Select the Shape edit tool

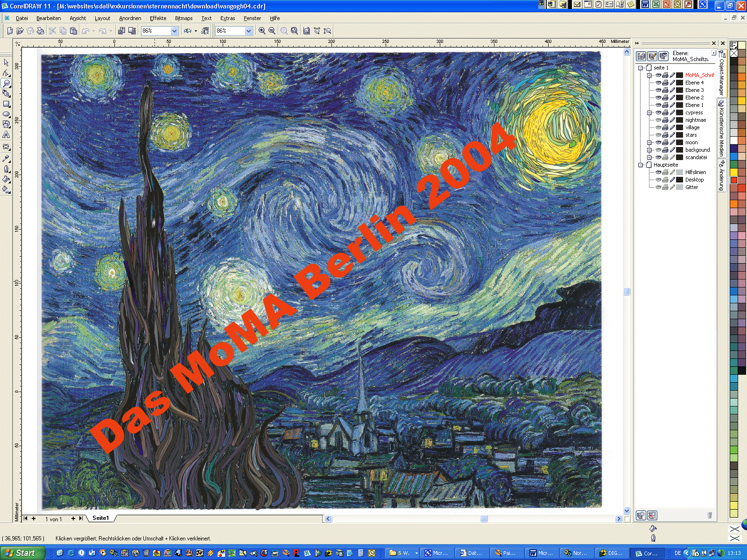click(x=6, y=73)
